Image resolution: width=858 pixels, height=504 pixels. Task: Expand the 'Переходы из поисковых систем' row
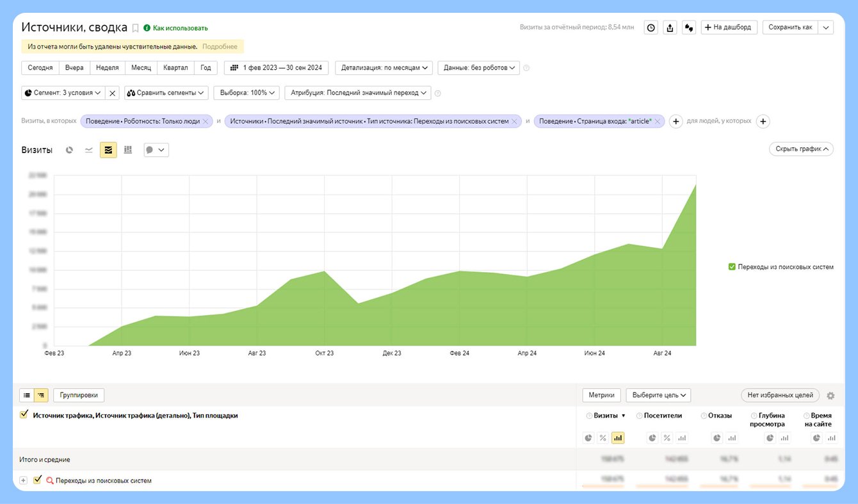point(24,480)
